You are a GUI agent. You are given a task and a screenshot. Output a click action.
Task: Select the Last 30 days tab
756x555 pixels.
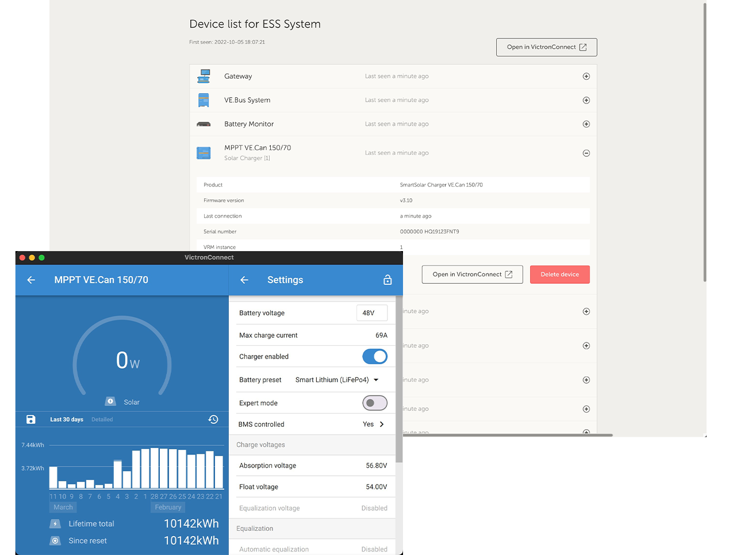point(67,419)
